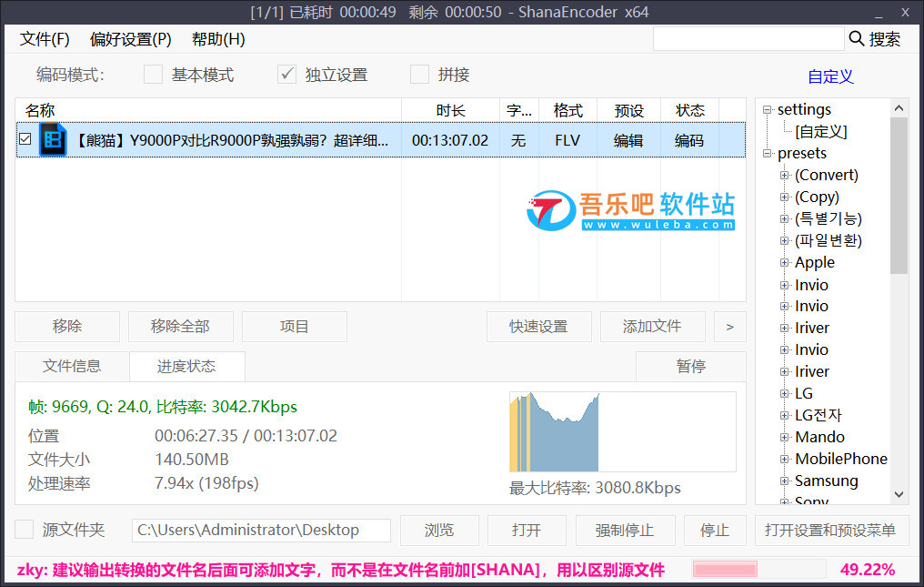The image size is (924, 587).
Task: Click the 打开 folder button
Action: coord(527,530)
